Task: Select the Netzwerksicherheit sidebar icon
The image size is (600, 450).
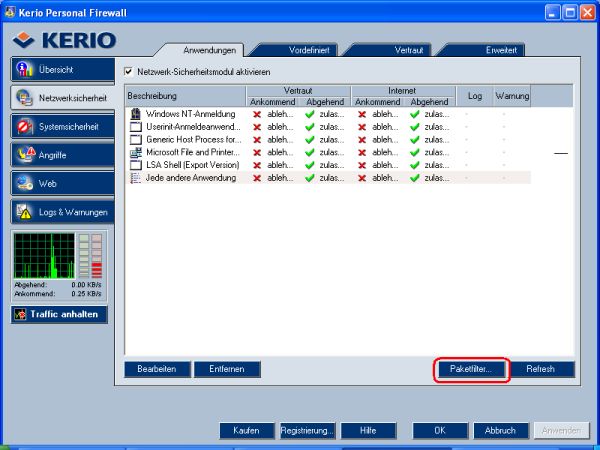Action: click(24, 98)
